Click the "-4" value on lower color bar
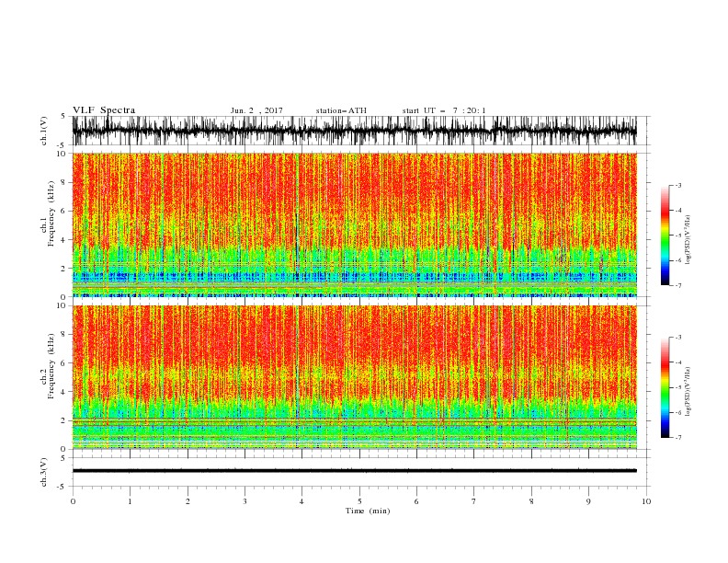The width and height of the screenshot is (728, 563). click(x=678, y=362)
